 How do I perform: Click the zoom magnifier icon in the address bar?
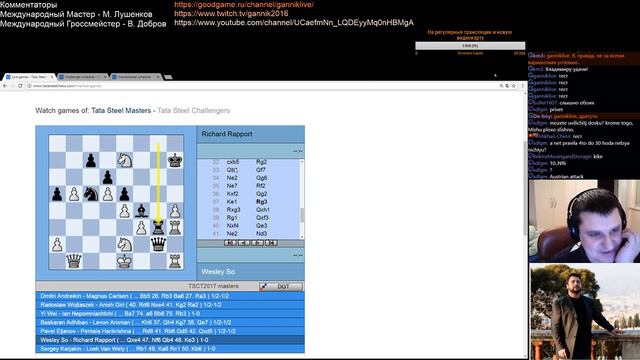coord(501,86)
